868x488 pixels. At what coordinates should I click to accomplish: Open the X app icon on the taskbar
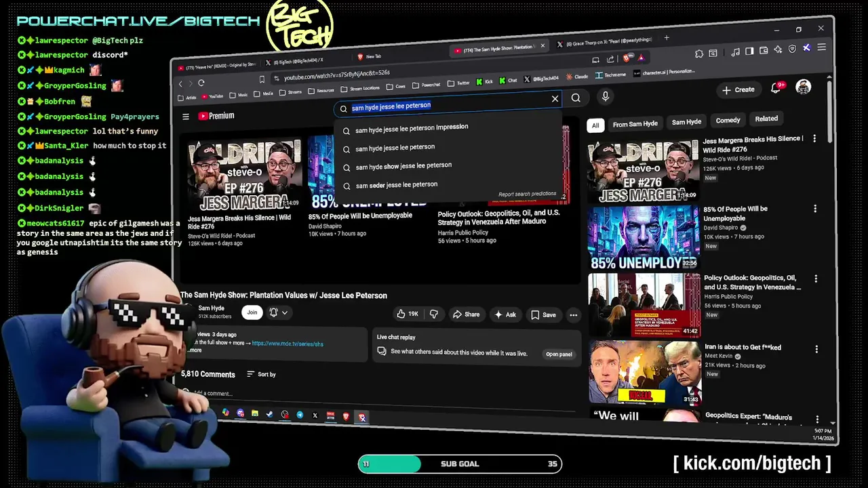pyautogui.click(x=315, y=415)
